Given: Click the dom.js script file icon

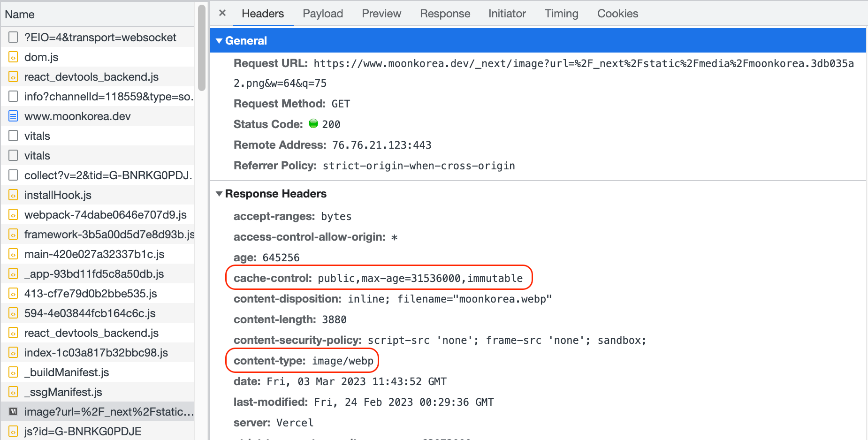Looking at the screenshot, I should point(13,57).
